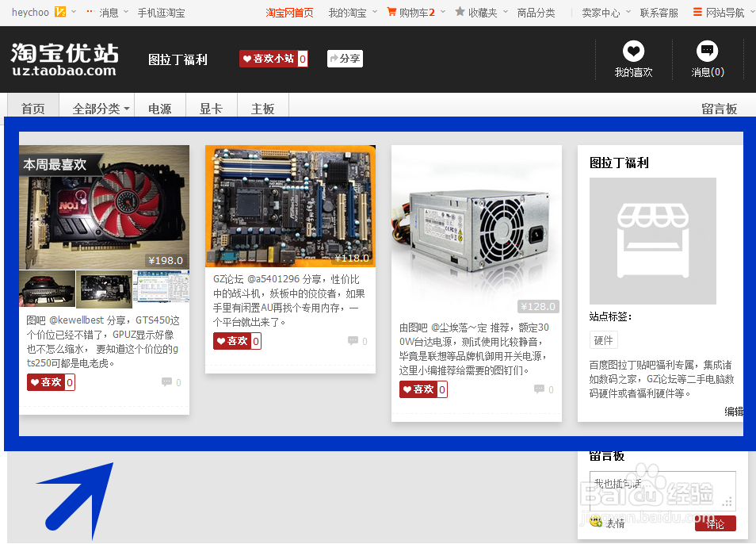The image size is (756, 544).
Task: Open 留言板 tab in navigation
Action: [719, 108]
